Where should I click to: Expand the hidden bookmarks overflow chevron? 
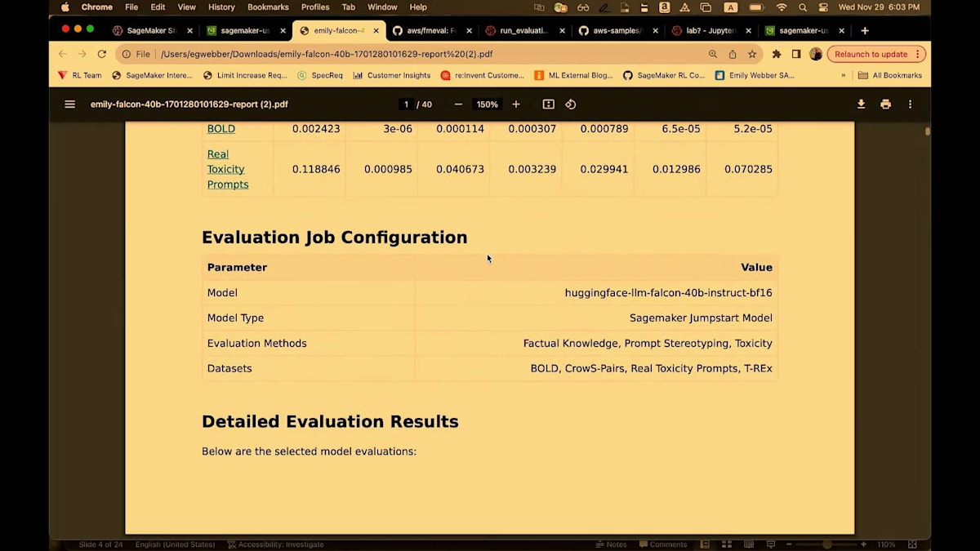[x=843, y=75]
